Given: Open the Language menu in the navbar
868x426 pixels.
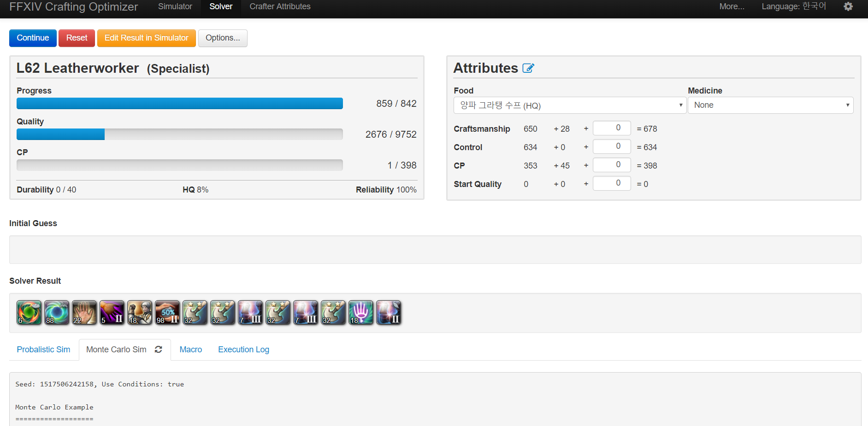Looking at the screenshot, I should click(794, 6).
